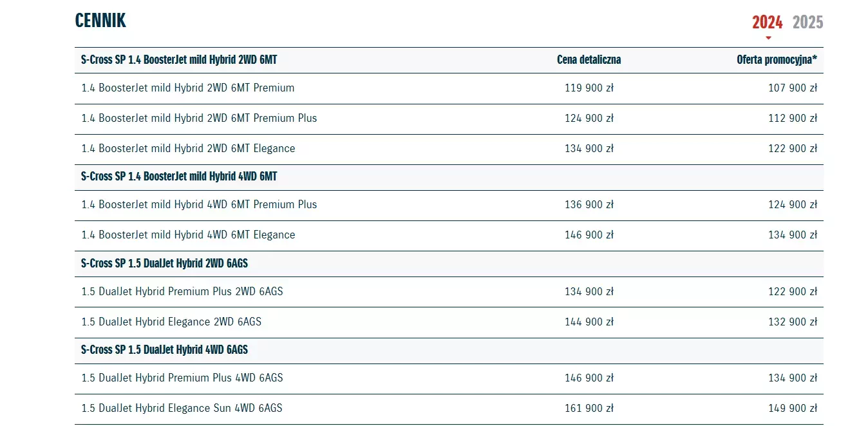Click the 107 900 zł promotional price
The image size is (868, 426).
point(792,88)
